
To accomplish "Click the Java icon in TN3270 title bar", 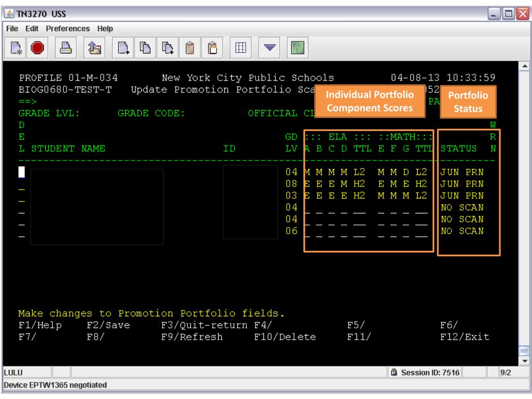I will [9, 14].
